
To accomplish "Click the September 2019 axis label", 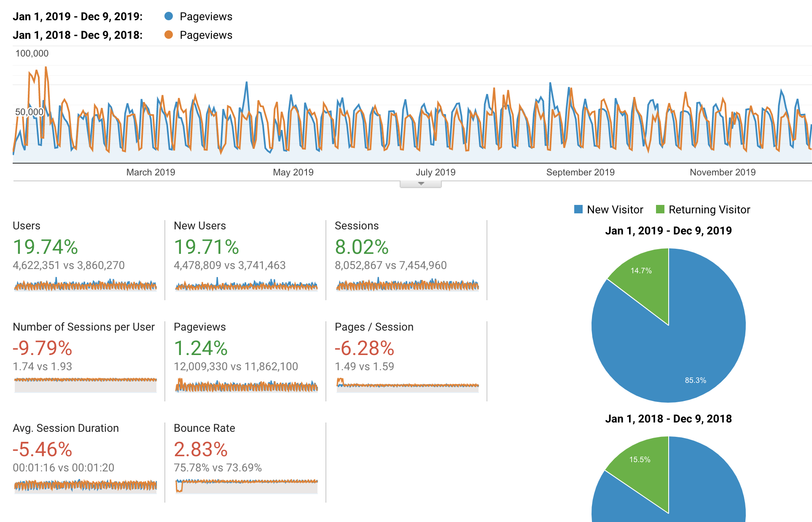I will click(580, 172).
